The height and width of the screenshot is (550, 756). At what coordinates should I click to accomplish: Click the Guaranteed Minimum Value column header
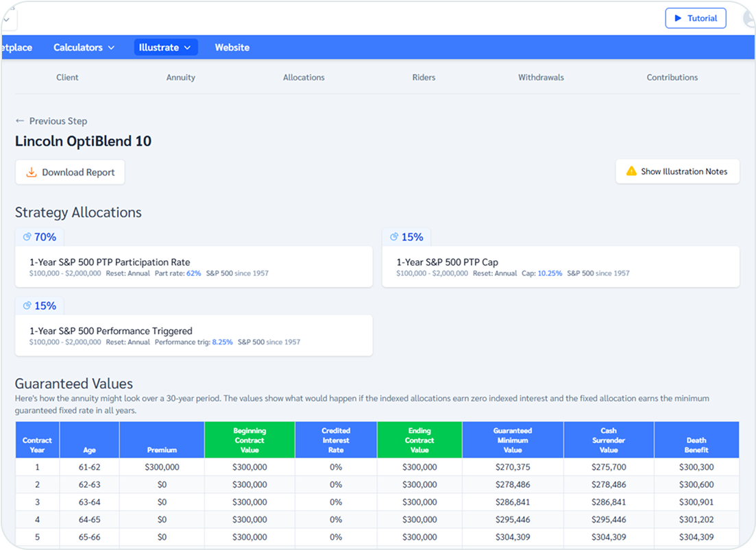tap(513, 440)
